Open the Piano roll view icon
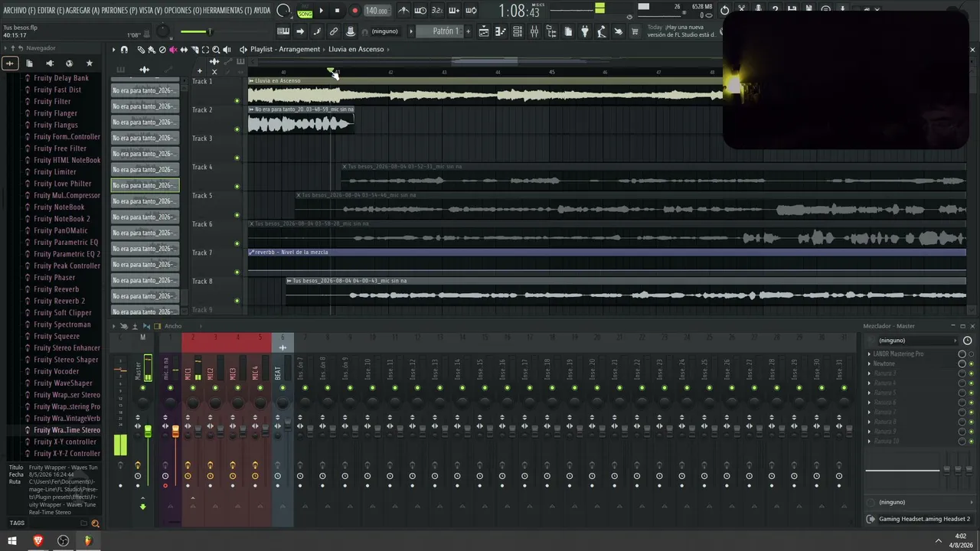The width and height of the screenshot is (980, 551). (x=501, y=31)
